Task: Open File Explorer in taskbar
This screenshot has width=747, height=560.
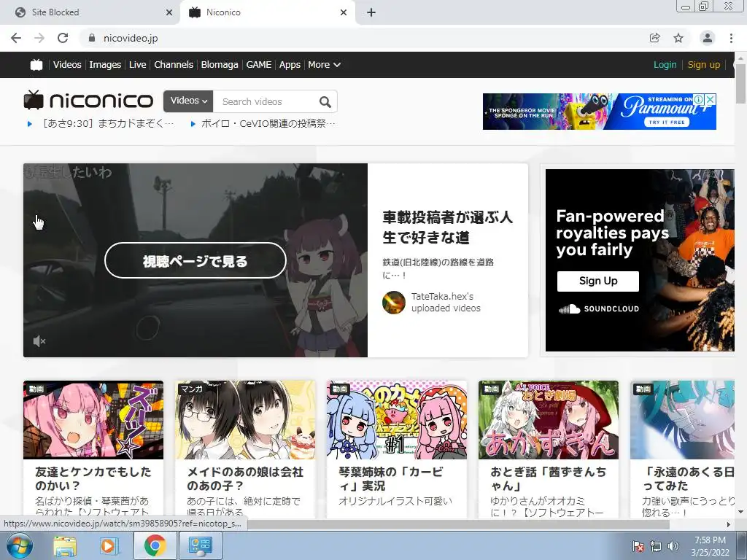Action: point(65,545)
